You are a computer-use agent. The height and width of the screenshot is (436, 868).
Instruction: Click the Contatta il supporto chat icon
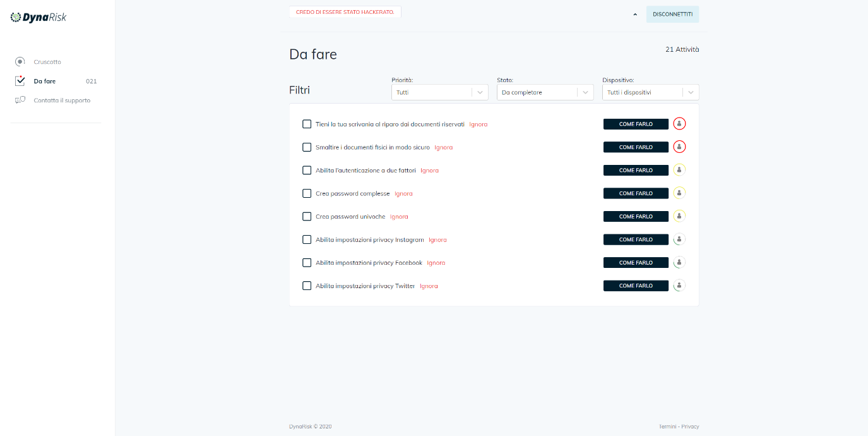[x=20, y=100]
